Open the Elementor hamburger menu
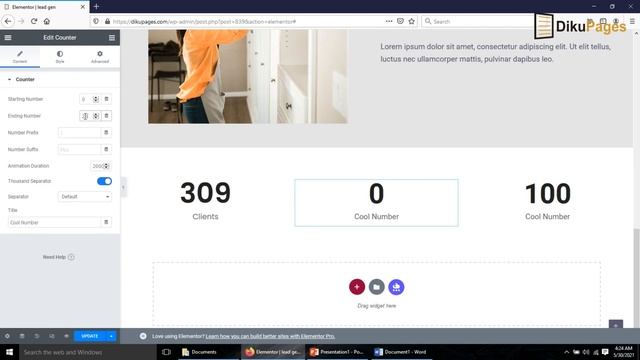The image size is (640, 360). (8, 38)
